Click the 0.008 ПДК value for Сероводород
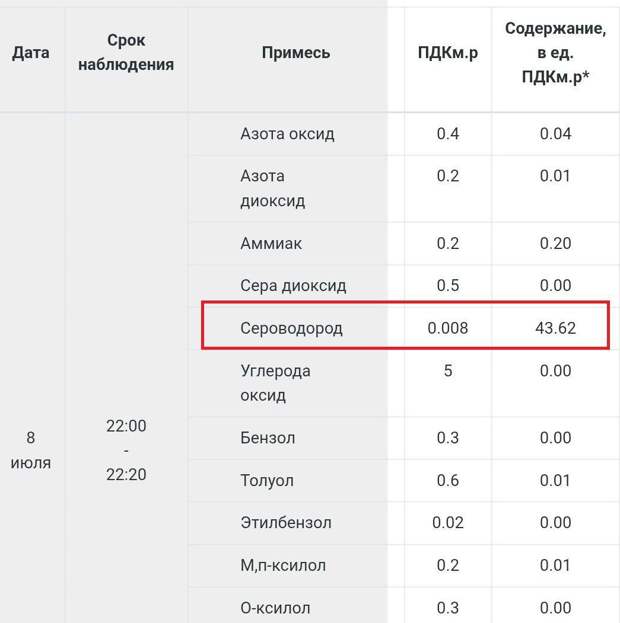This screenshot has height=623, width=620. 448,328
